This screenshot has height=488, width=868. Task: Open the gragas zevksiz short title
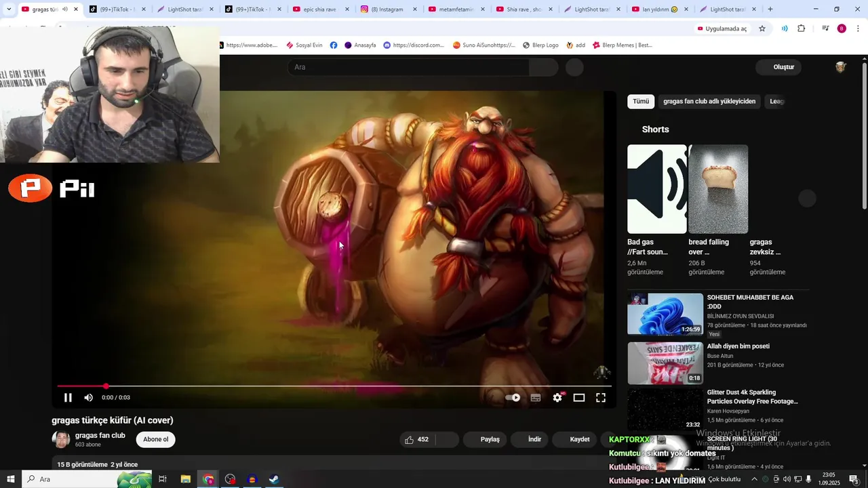point(766,247)
